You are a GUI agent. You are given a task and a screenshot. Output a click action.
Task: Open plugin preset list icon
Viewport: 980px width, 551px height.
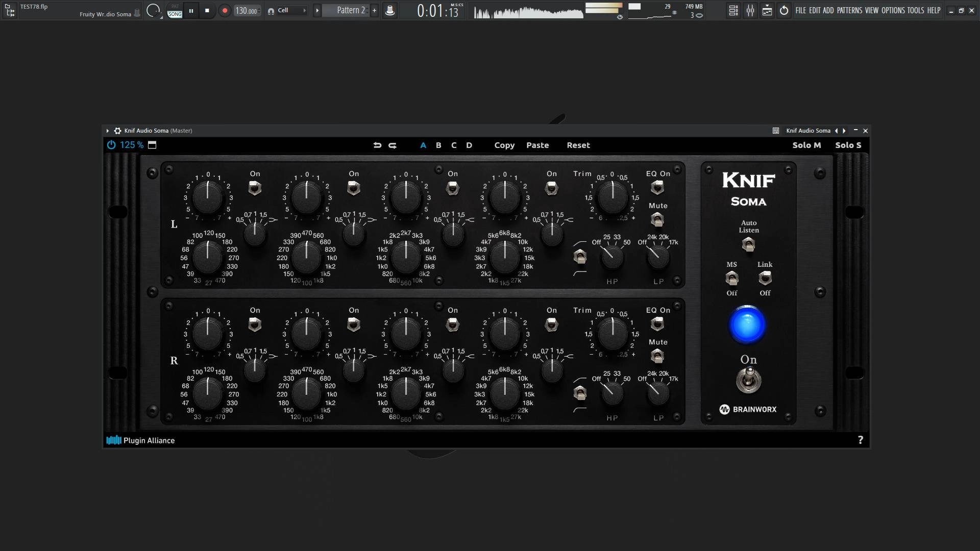pos(776,131)
